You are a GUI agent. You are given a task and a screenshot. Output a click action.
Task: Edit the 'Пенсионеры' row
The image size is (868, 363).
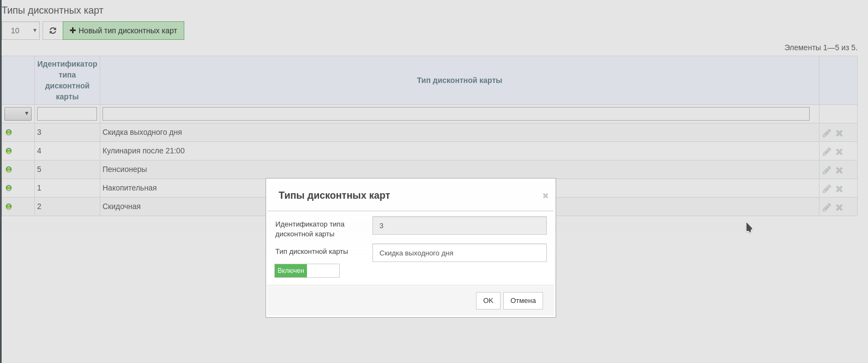[827, 170]
